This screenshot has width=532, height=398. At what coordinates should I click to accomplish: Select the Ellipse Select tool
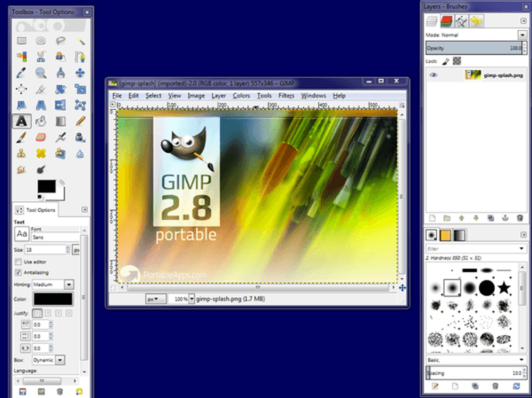point(41,41)
